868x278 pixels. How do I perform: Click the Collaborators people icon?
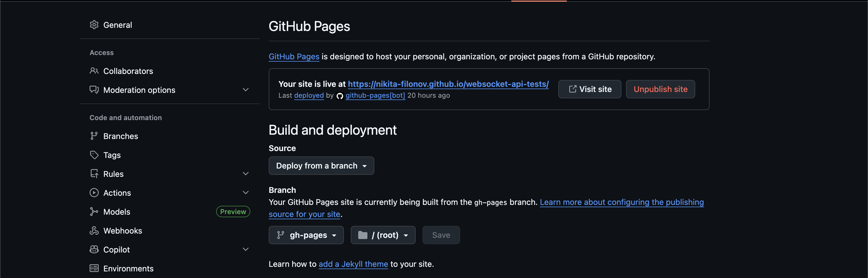[94, 71]
